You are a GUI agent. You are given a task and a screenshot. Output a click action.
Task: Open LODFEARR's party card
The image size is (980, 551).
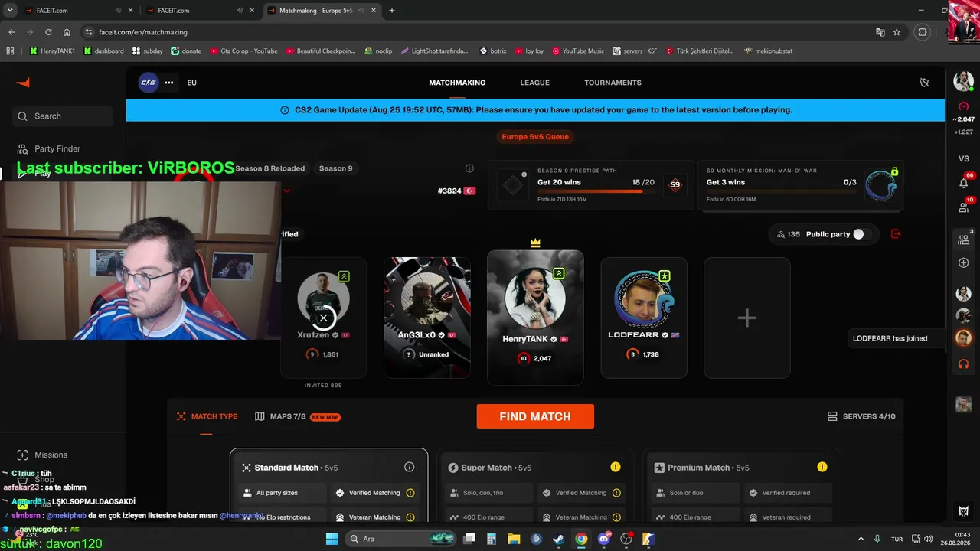[644, 318]
